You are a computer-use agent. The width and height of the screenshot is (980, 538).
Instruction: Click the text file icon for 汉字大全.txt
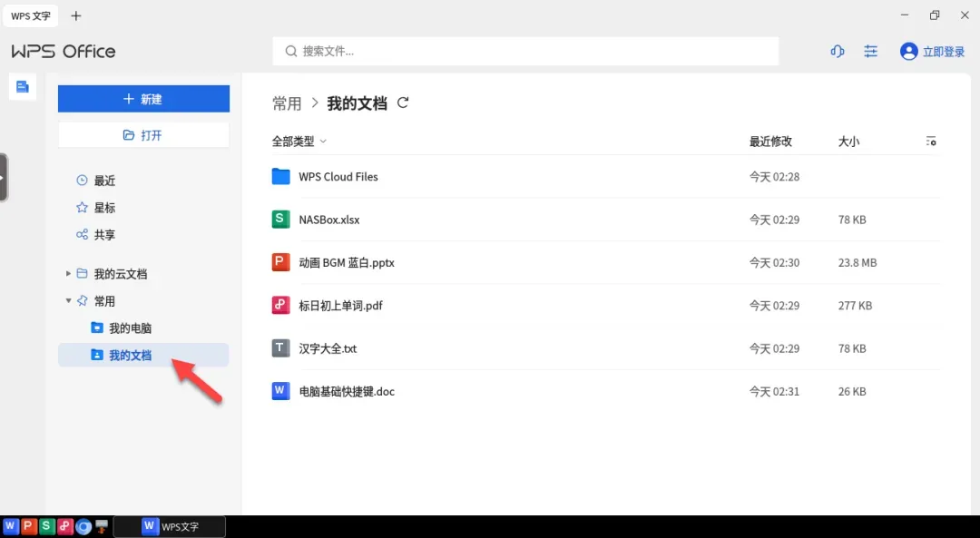point(280,348)
